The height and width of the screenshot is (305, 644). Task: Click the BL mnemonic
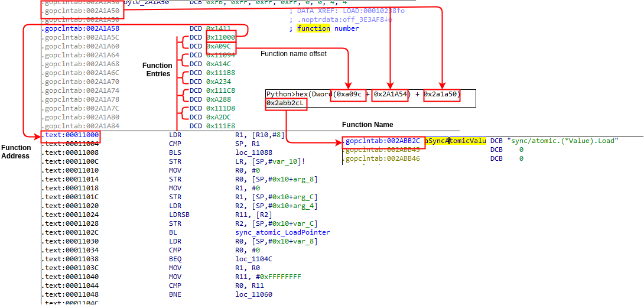tap(173, 232)
